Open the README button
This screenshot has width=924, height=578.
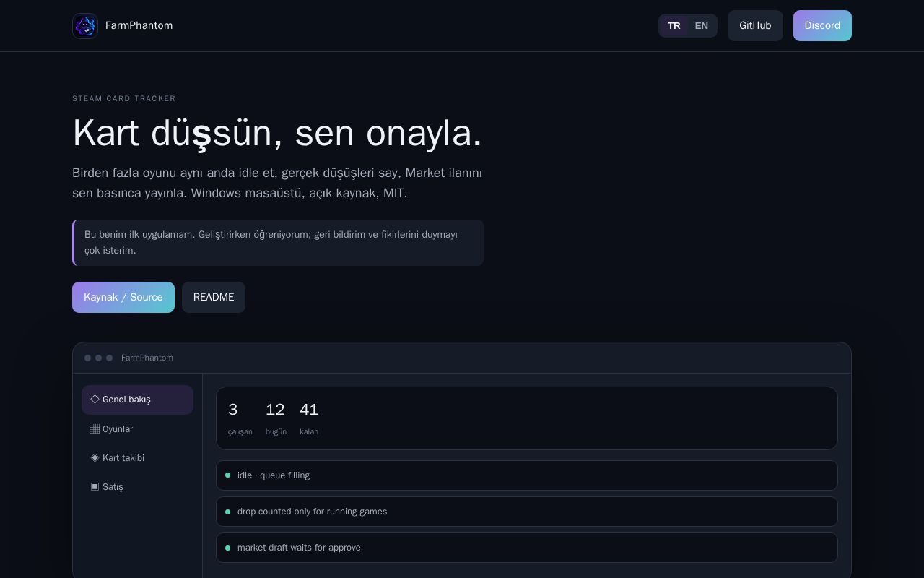tap(214, 298)
